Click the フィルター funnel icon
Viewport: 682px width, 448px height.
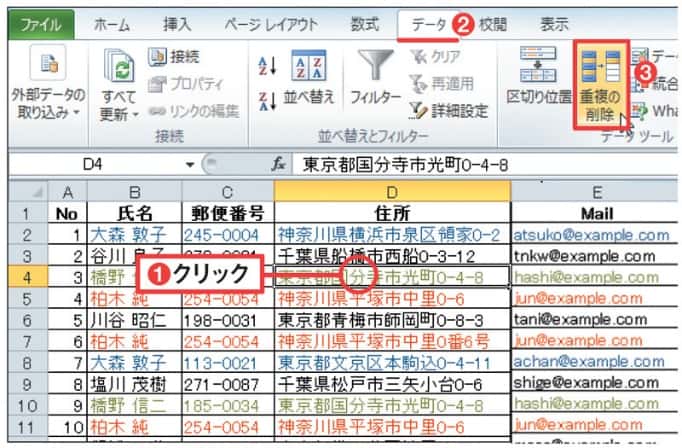(x=376, y=67)
